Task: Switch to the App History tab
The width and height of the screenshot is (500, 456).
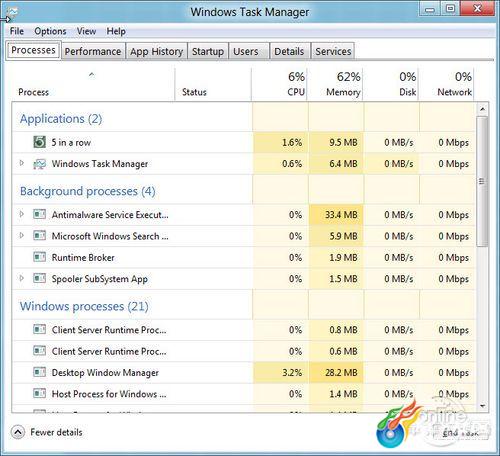Action: pyautogui.click(x=156, y=51)
